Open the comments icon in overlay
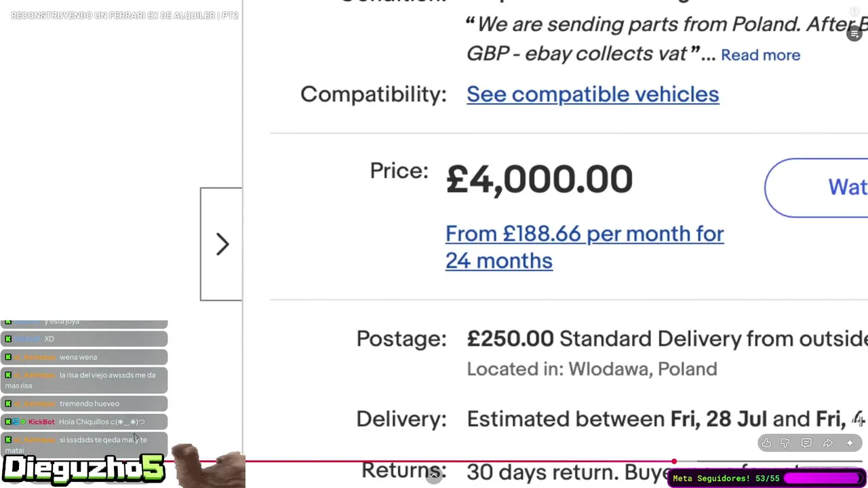Viewport: 868px width, 488px height. (806, 443)
